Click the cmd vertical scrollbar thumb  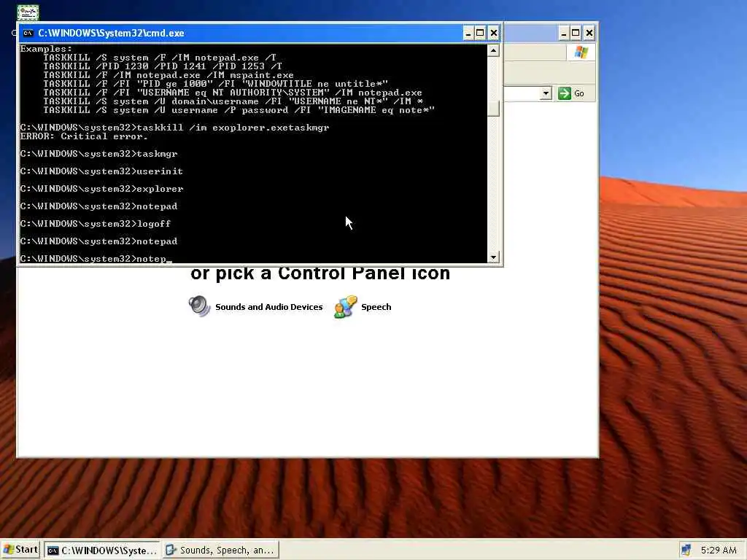493,109
